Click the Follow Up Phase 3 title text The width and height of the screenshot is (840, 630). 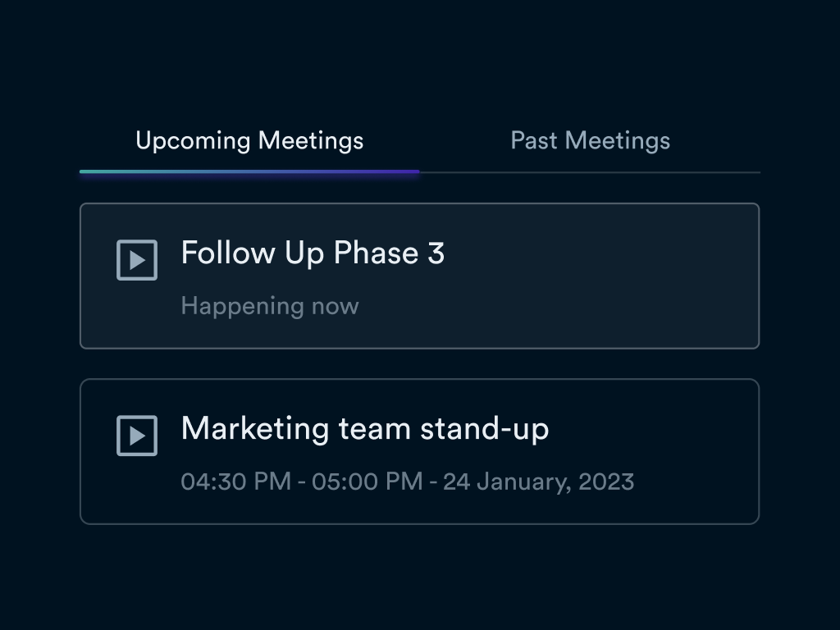point(313,253)
